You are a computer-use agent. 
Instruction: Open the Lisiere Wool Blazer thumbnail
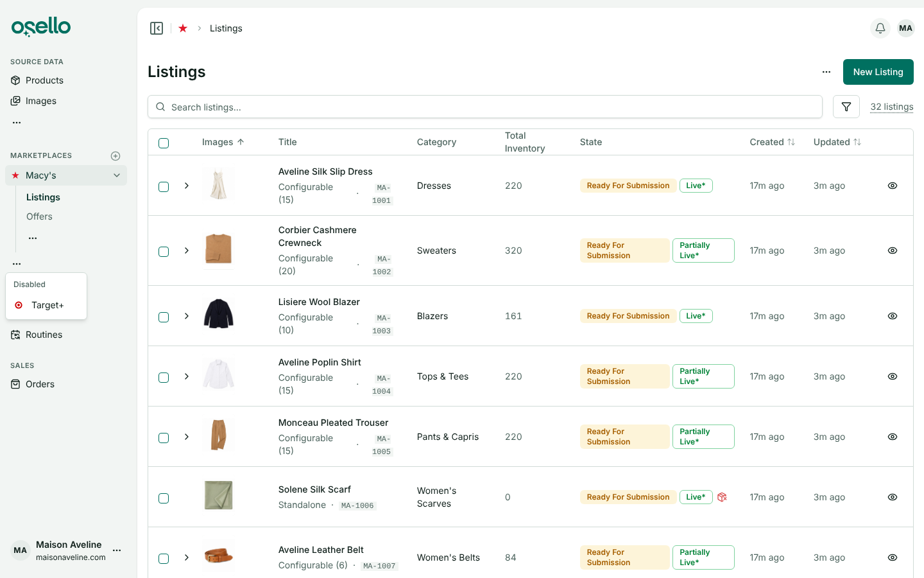[x=219, y=314]
